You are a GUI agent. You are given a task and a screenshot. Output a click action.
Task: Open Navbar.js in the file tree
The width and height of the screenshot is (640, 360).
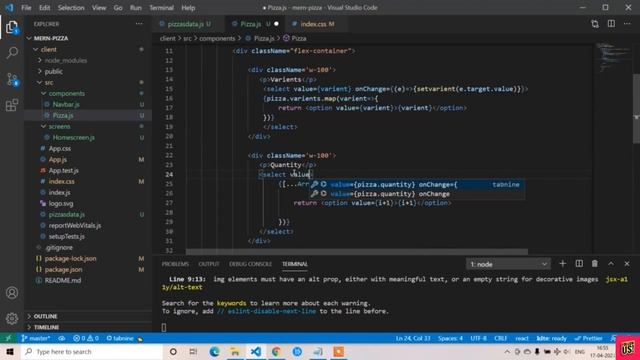(x=88, y=104)
